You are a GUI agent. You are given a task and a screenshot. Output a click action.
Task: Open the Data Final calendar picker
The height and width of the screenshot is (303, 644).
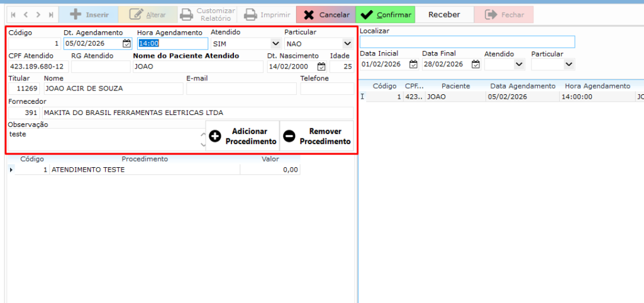tap(475, 64)
